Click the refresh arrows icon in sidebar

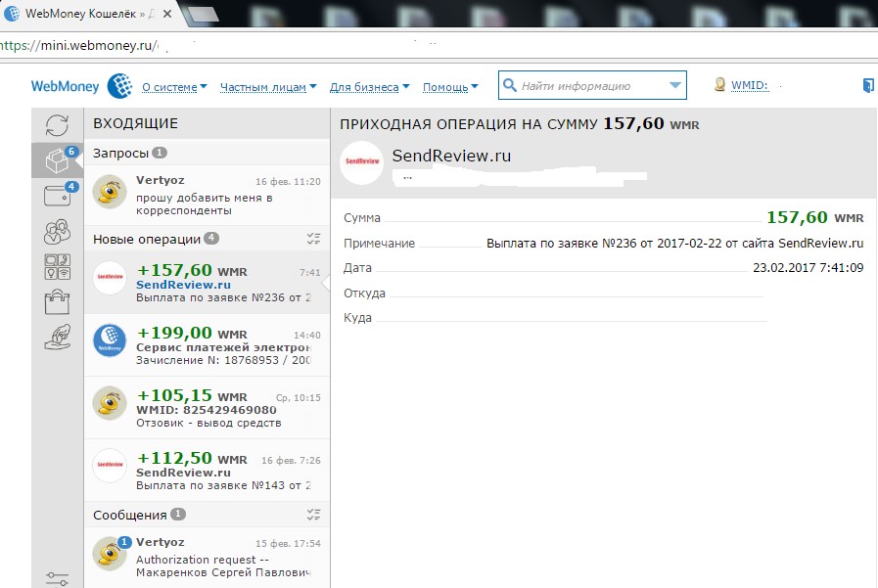pyautogui.click(x=57, y=125)
